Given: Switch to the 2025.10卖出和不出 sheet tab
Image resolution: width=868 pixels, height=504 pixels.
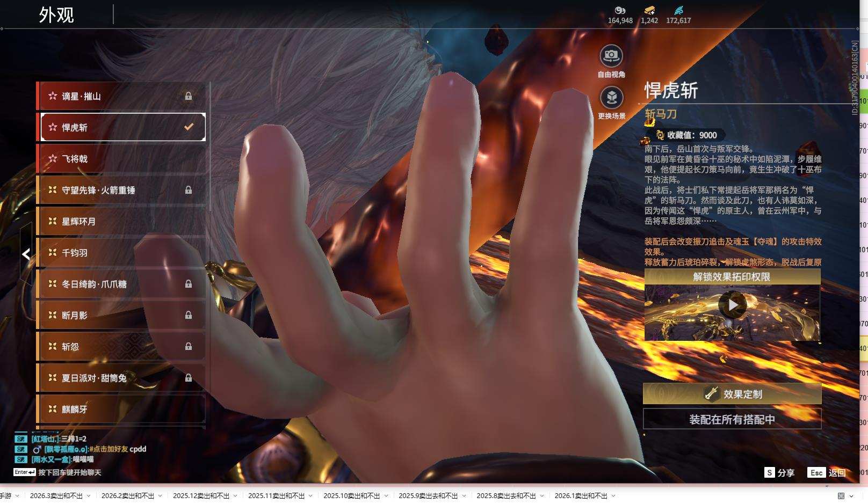Looking at the screenshot, I should point(351,496).
